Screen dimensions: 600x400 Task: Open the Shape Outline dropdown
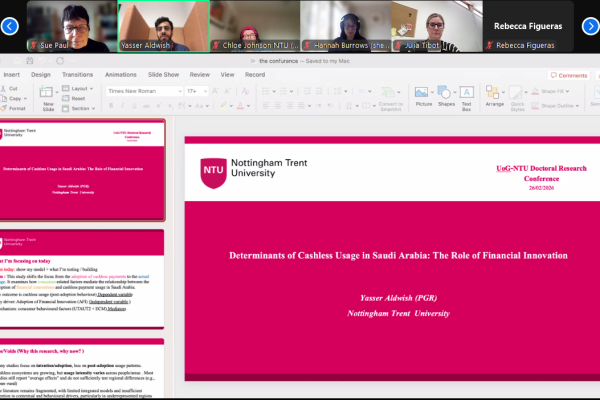point(555,105)
